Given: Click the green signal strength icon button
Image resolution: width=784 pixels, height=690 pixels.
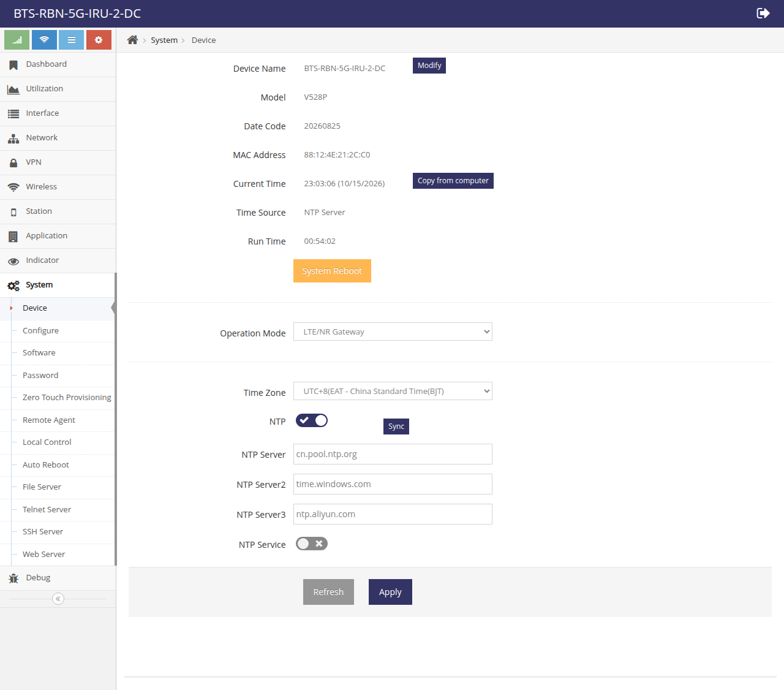Looking at the screenshot, I should [17, 40].
